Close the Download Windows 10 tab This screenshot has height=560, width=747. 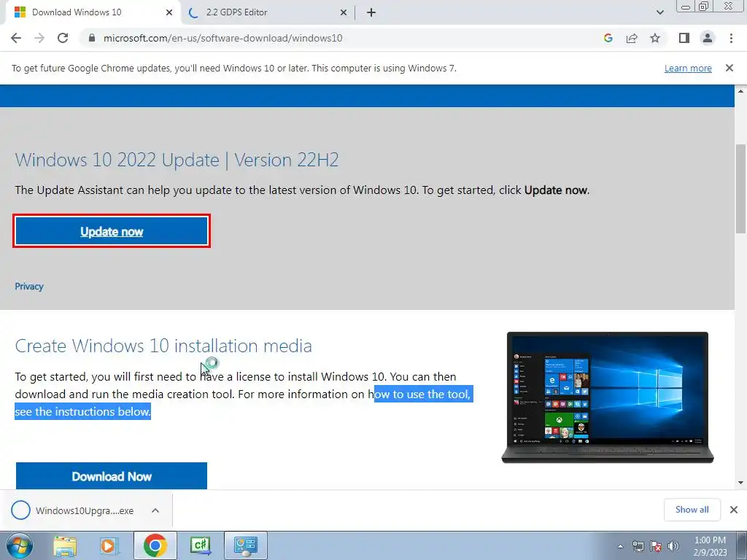click(169, 12)
